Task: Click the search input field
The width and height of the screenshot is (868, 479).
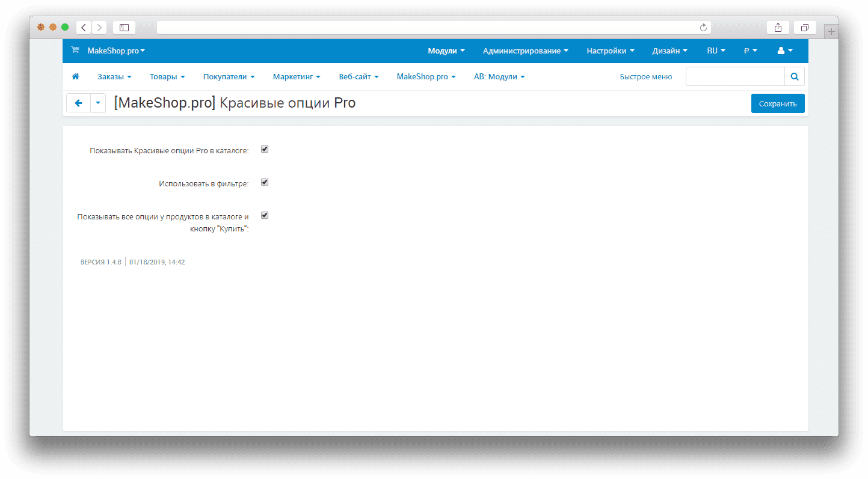Action: (735, 77)
